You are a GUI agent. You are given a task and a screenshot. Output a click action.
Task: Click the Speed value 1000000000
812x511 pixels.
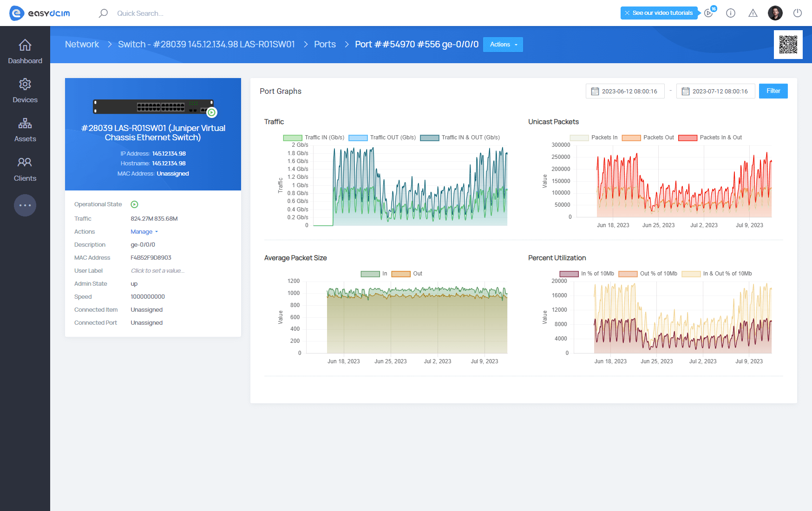point(148,297)
